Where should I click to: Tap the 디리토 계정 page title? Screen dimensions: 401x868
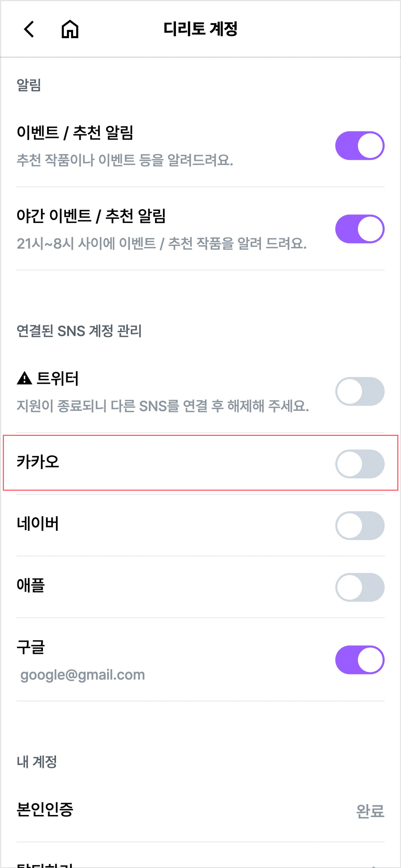pyautogui.click(x=200, y=29)
